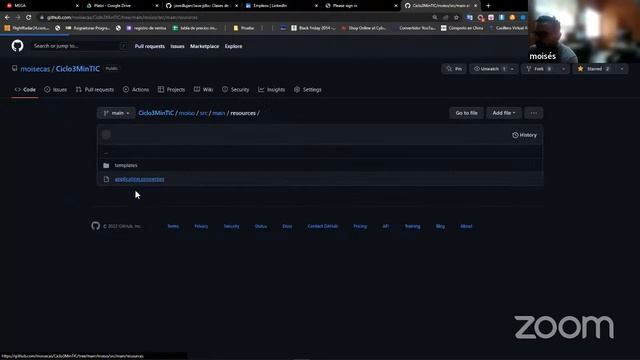640x360 pixels.
Task: Go to src folder in breadcrumb
Action: click(203, 113)
